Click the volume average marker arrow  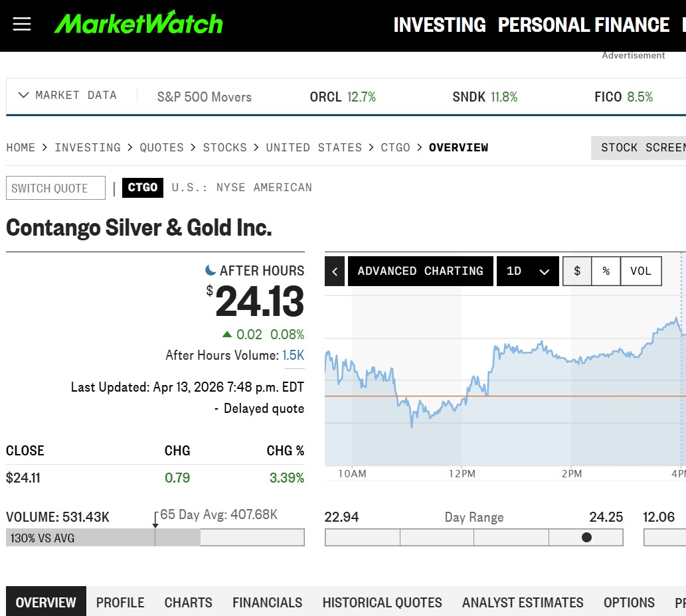coord(155,524)
